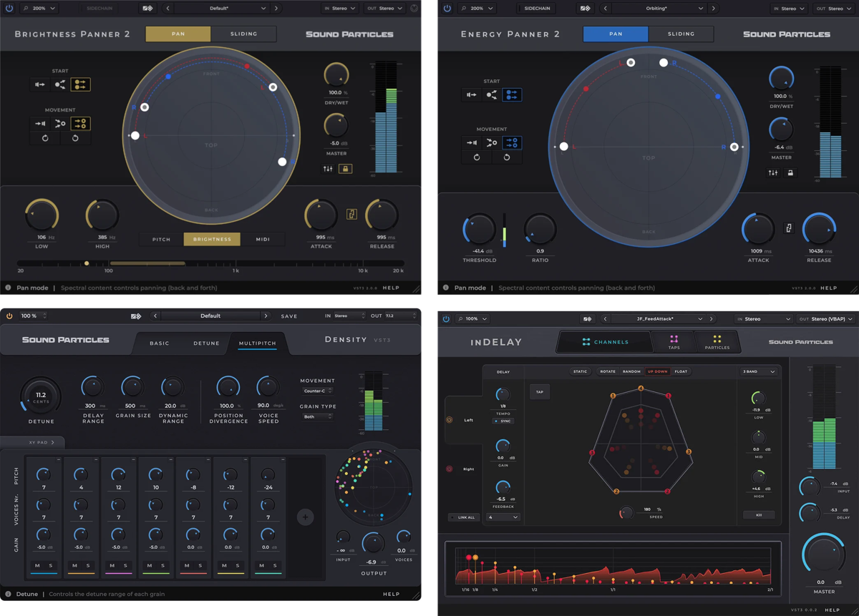Click lock icon in Energy Panner
Viewport: 859px width, 616px height.
pos(790,173)
